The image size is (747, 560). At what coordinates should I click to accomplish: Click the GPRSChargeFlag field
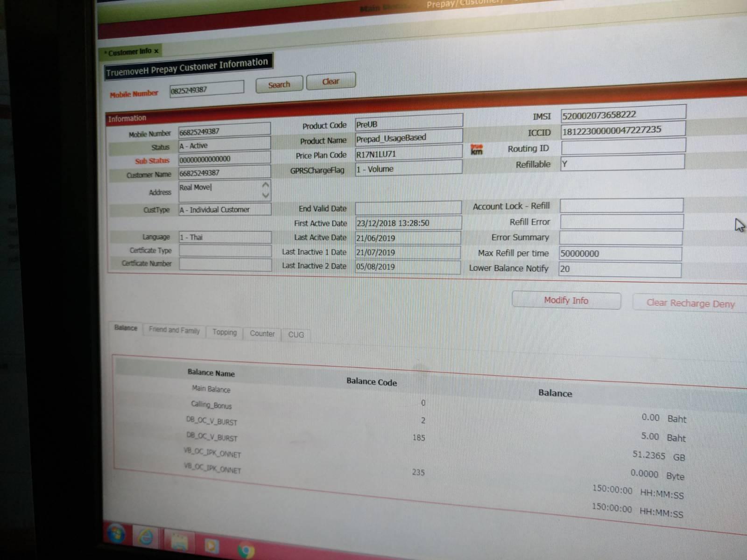pyautogui.click(x=409, y=168)
